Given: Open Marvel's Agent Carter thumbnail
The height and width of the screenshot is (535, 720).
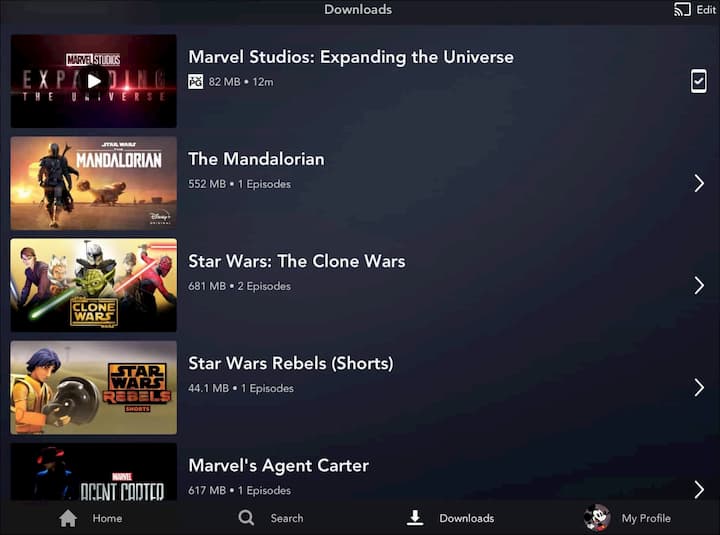Looking at the screenshot, I should tap(94, 472).
